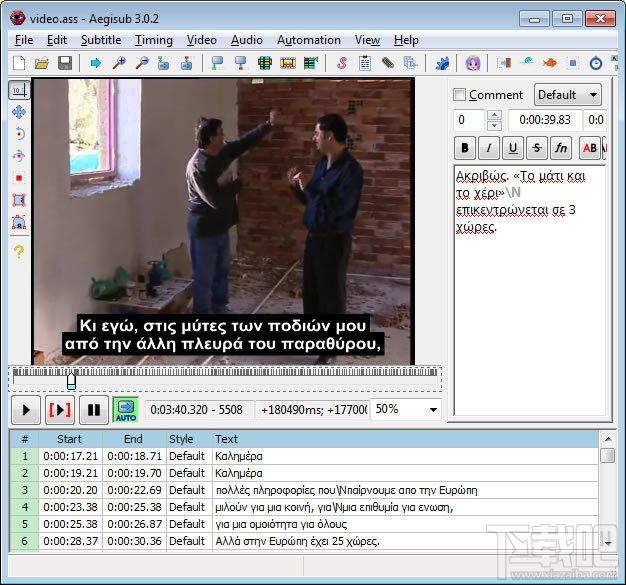The height and width of the screenshot is (585, 626).
Task: Open the Subtitle menu
Action: 101,40
